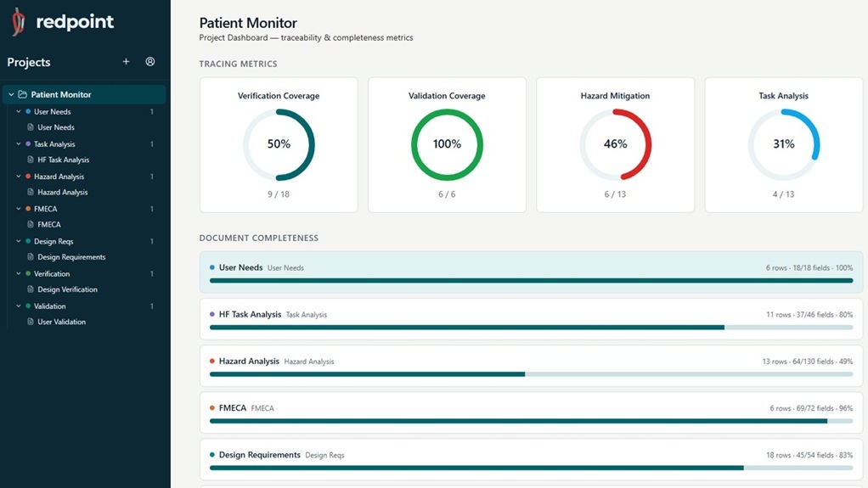Click count badge 1 beside Hazard Analysis group
The height and width of the screenshot is (488, 868).
pyautogui.click(x=152, y=177)
